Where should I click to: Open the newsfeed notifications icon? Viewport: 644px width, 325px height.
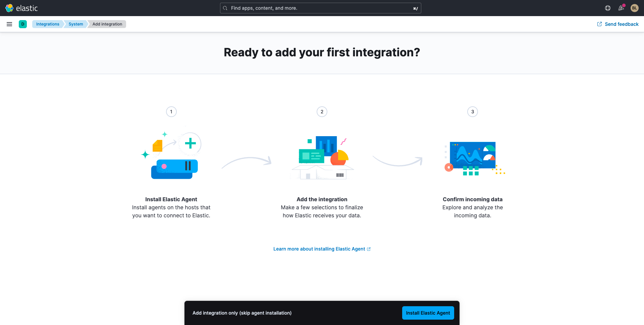[x=621, y=8]
